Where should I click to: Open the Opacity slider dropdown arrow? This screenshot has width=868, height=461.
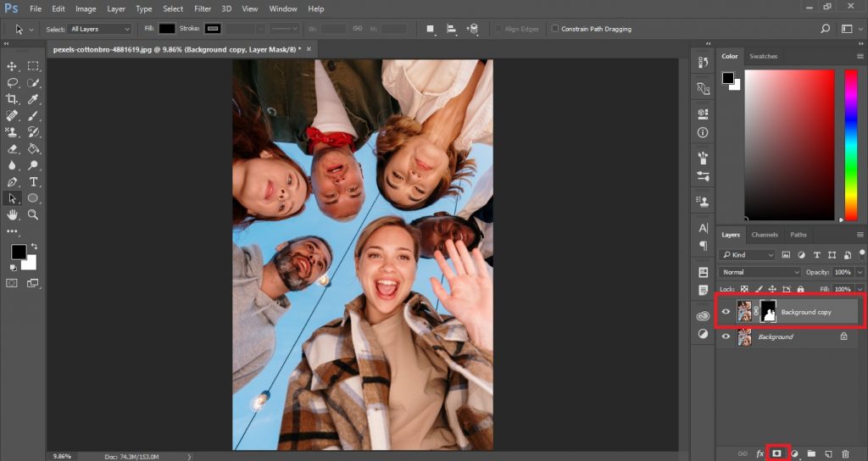coord(860,272)
